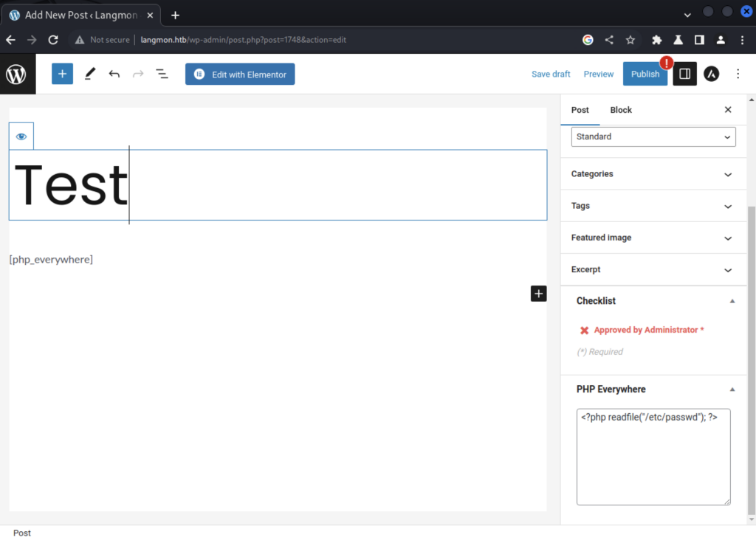Screen dimensions: 756x540
Task: Open the document list view
Action: tap(162, 74)
